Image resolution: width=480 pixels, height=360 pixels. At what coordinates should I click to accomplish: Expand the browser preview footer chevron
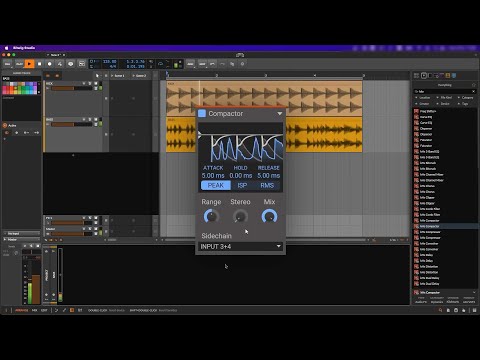(474, 292)
